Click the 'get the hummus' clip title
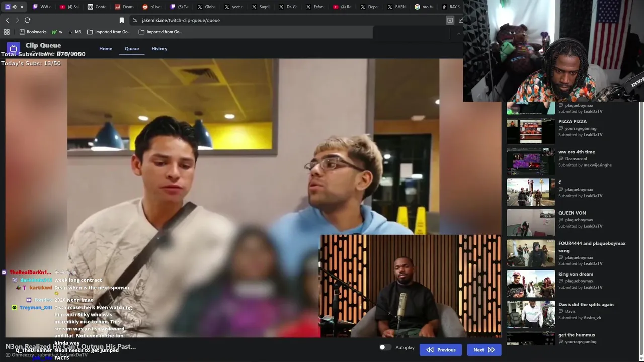 (577, 335)
